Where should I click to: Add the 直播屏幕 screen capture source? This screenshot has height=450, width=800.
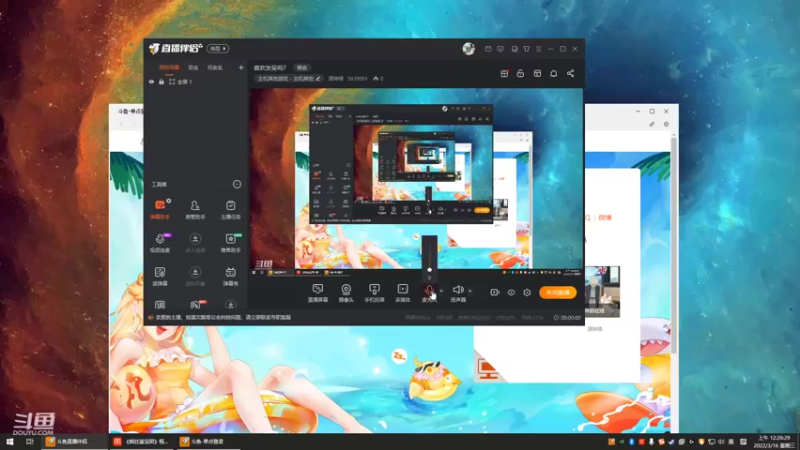pos(317,293)
